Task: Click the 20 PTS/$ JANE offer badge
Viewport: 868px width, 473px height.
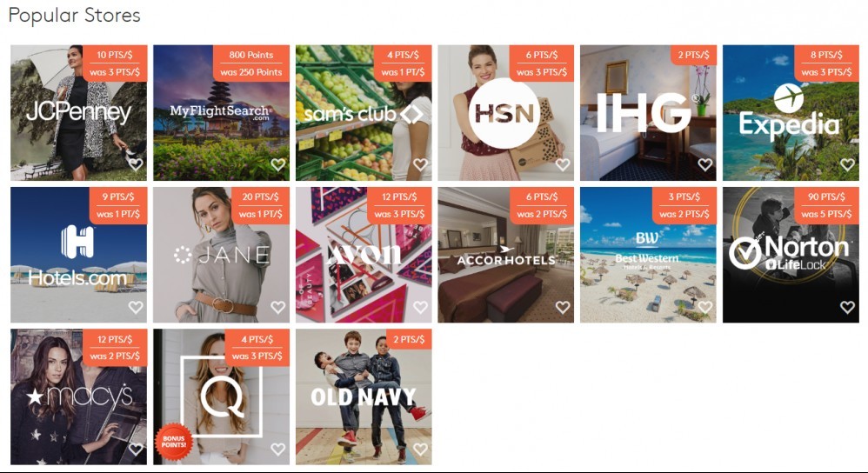Action: (x=261, y=205)
